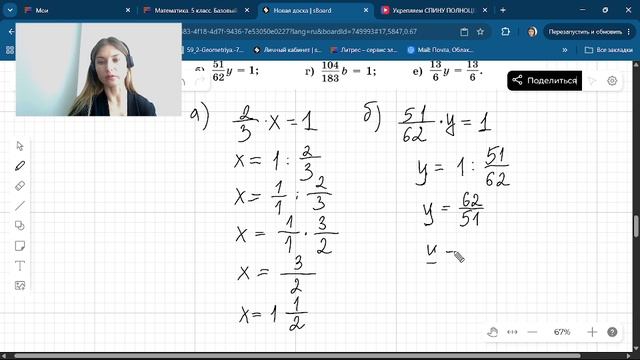
Task: Click the browser address bar URL
Action: point(300,31)
